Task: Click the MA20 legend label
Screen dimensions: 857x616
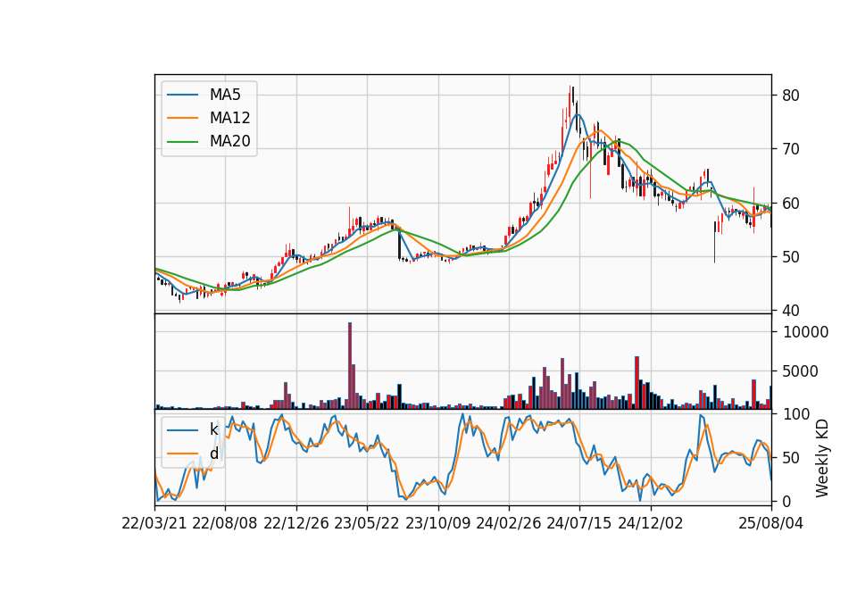Action: coord(229,142)
